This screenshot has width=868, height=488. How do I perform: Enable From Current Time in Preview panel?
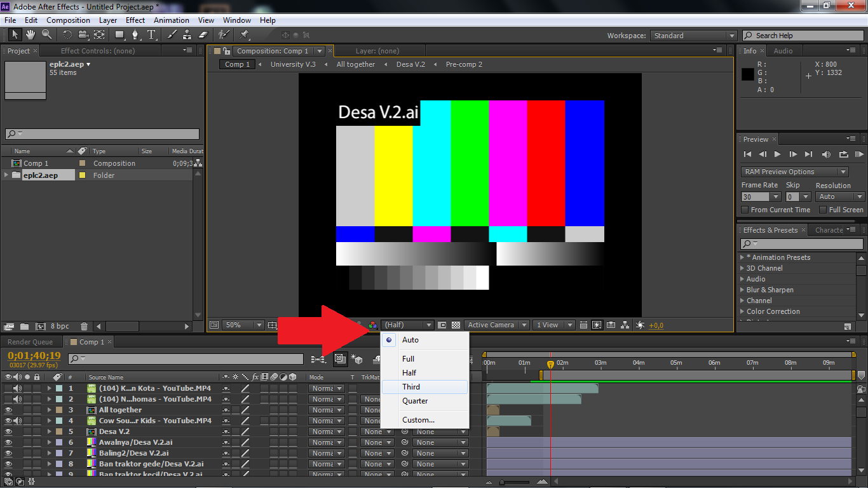(745, 209)
